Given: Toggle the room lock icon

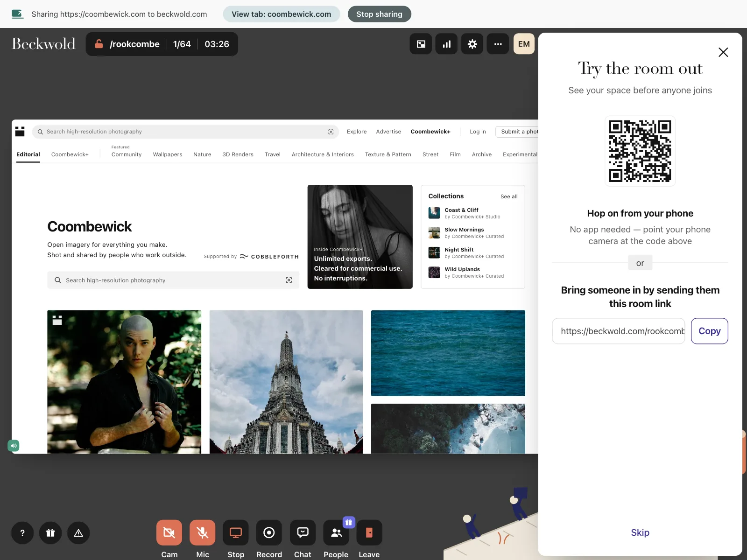Looking at the screenshot, I should coord(99,44).
